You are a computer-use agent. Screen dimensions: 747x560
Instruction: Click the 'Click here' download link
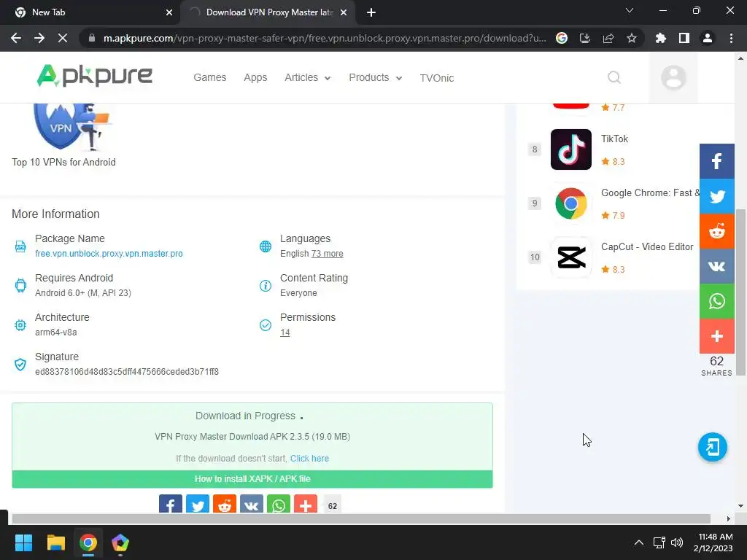pos(309,458)
